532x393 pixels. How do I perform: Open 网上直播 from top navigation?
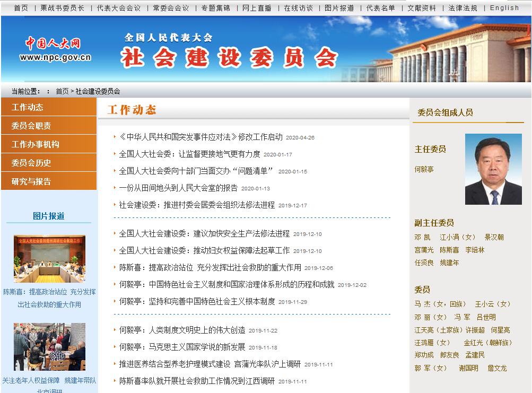coord(257,8)
